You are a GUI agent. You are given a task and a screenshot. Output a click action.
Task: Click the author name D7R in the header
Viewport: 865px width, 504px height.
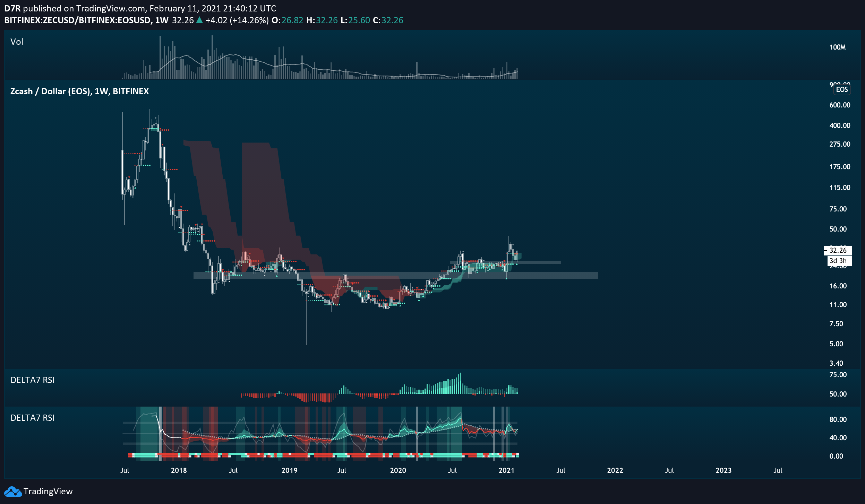pyautogui.click(x=12, y=8)
